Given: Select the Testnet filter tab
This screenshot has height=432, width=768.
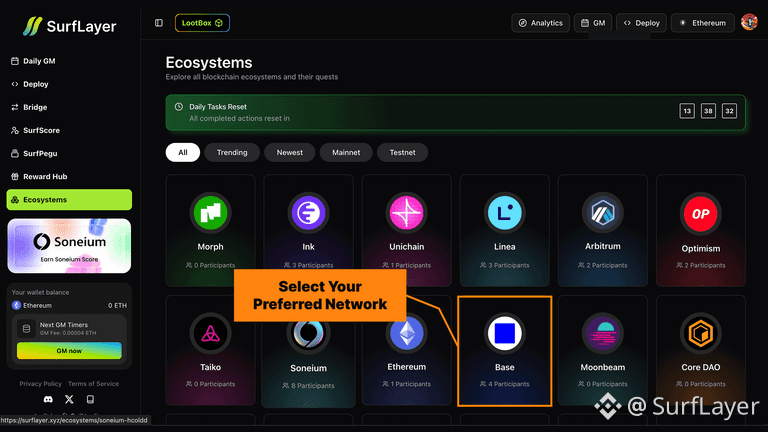Looking at the screenshot, I should pyautogui.click(x=402, y=152).
